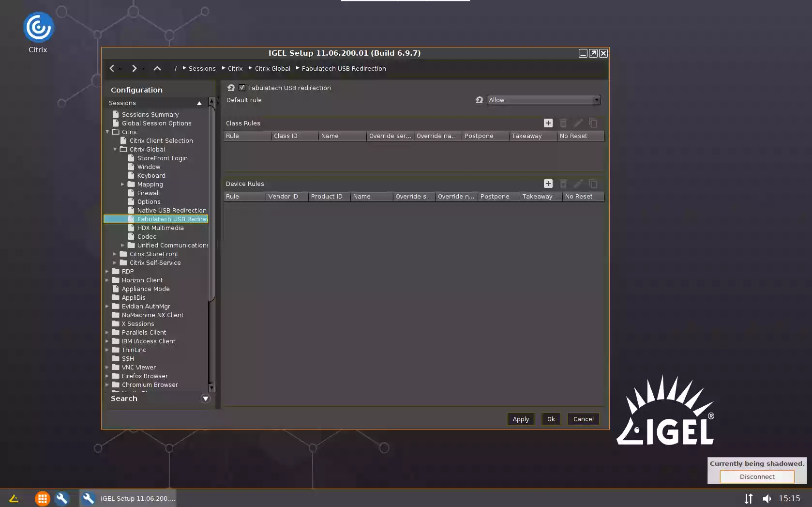Open Sessions Summary page
Image resolution: width=812 pixels, height=507 pixels.
150,114
